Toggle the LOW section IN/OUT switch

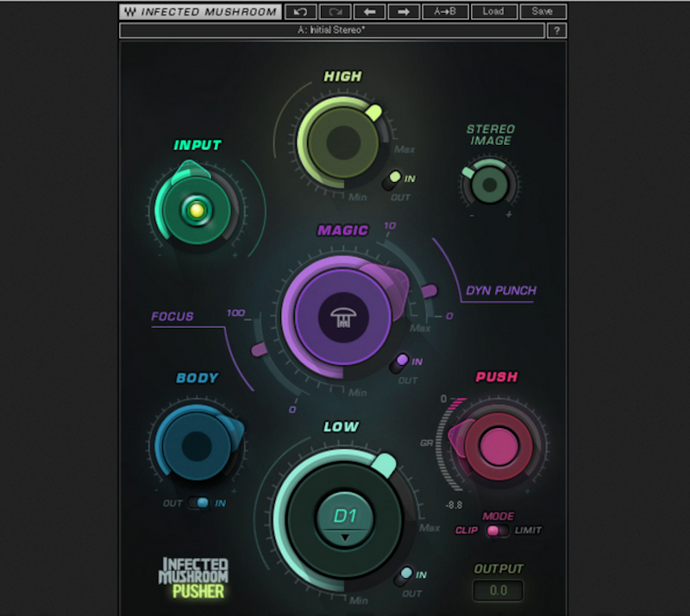point(403,576)
